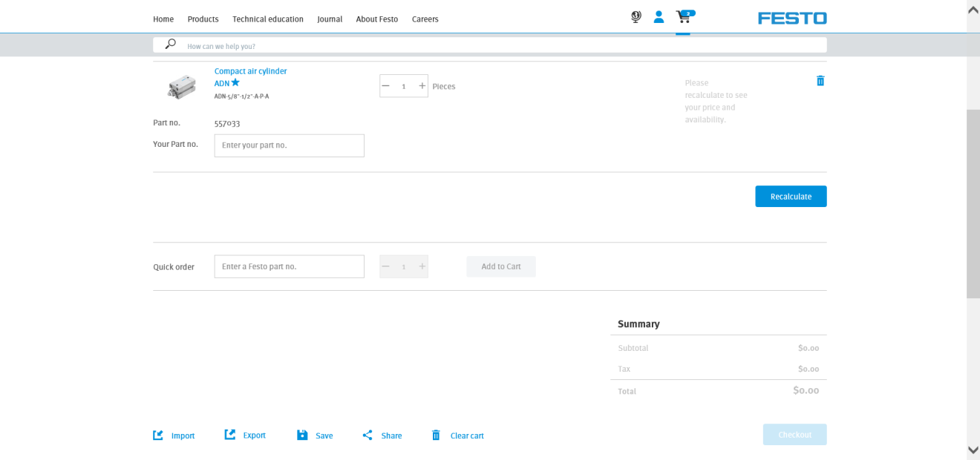
Task: Open the Technical education menu
Action: 268,19
